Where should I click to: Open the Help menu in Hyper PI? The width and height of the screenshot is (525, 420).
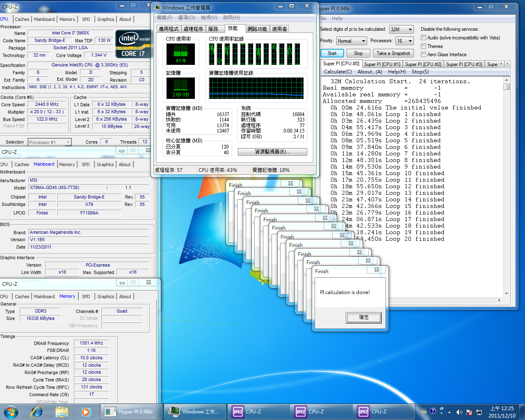coord(337,18)
